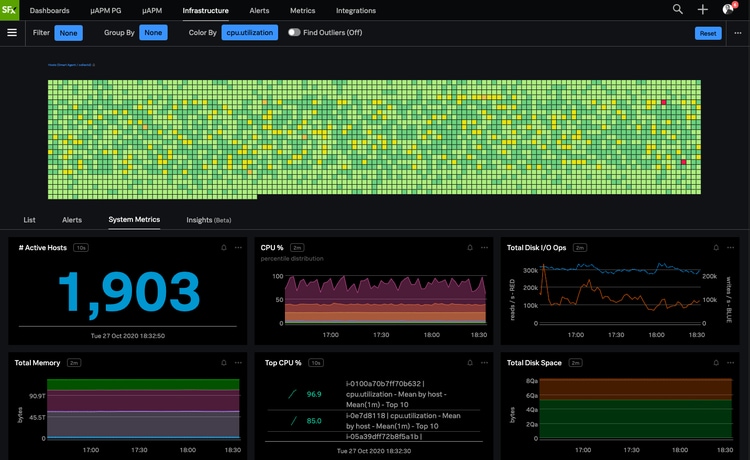Switch to the Alerts tab below heatmap
750x460 pixels.
point(72,219)
